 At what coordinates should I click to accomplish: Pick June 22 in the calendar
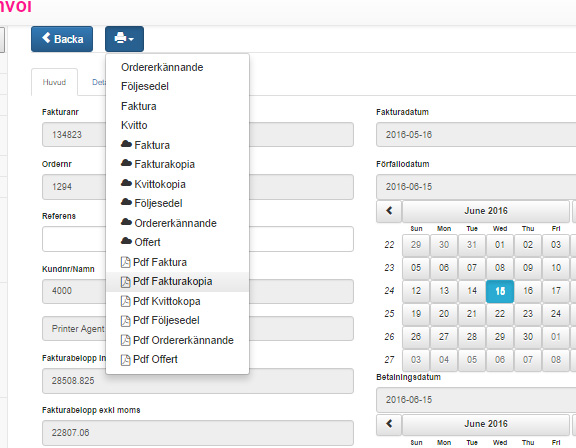click(500, 314)
